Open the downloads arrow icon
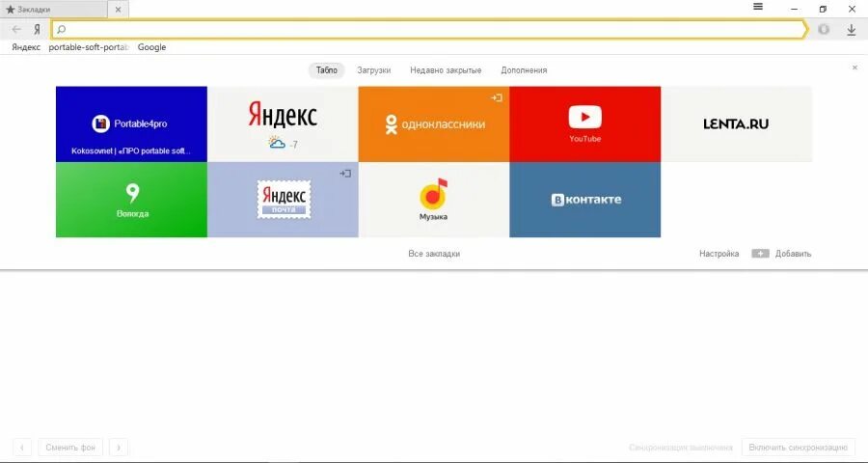868x463 pixels. pyautogui.click(x=852, y=30)
